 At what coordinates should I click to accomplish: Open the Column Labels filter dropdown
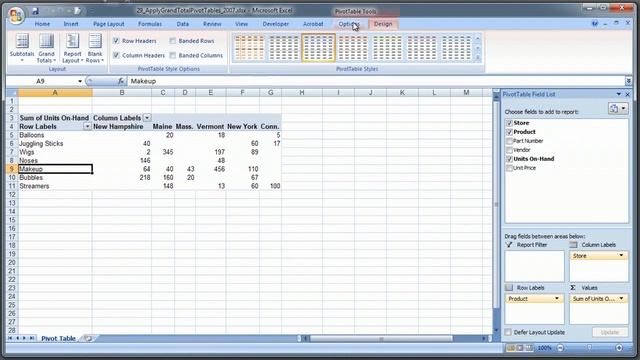point(147,118)
